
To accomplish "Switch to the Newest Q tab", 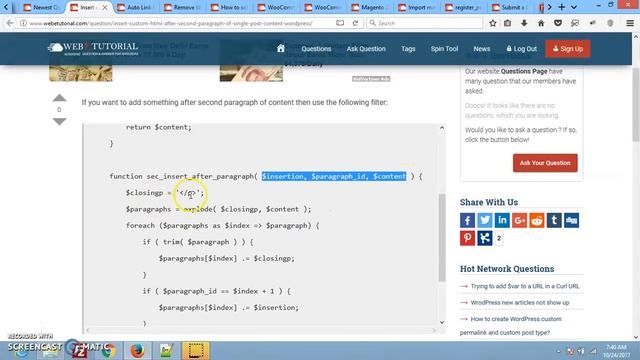I will [x=42, y=7].
